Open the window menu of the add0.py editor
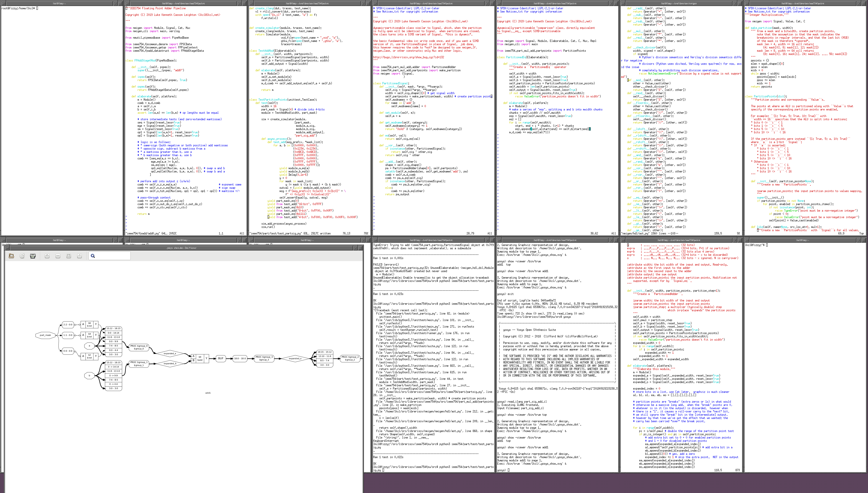This screenshot has width=868, height=493. (x=127, y=3)
